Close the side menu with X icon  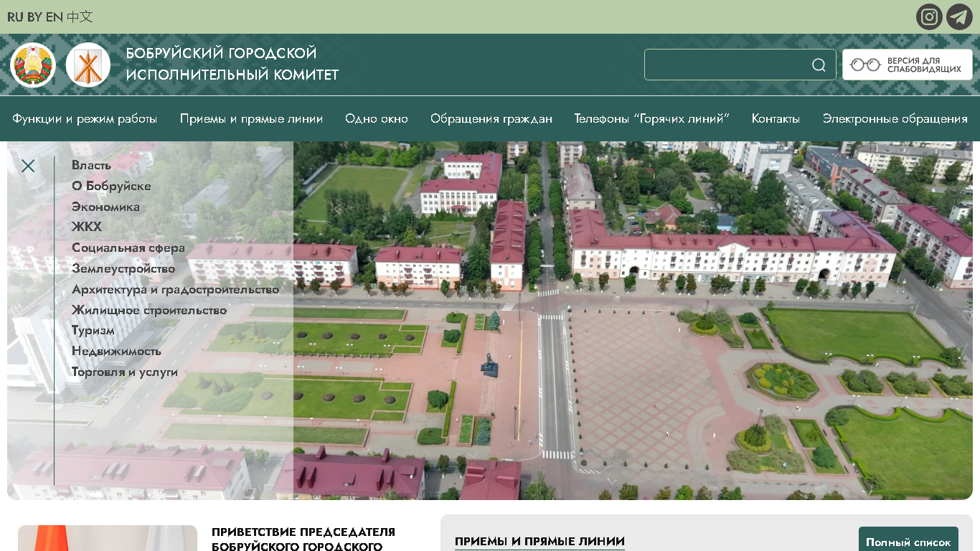click(28, 166)
